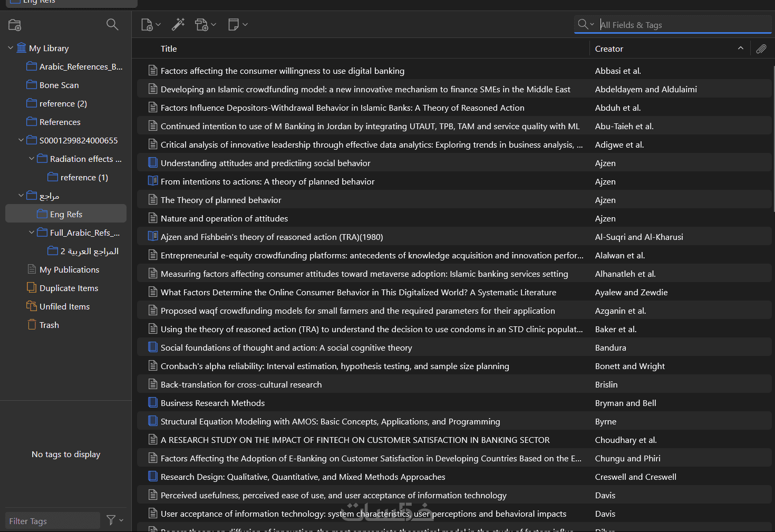This screenshot has width=775, height=532.
Task: Click the book icon for 'Understanding attitudes' item
Action: coord(153,163)
